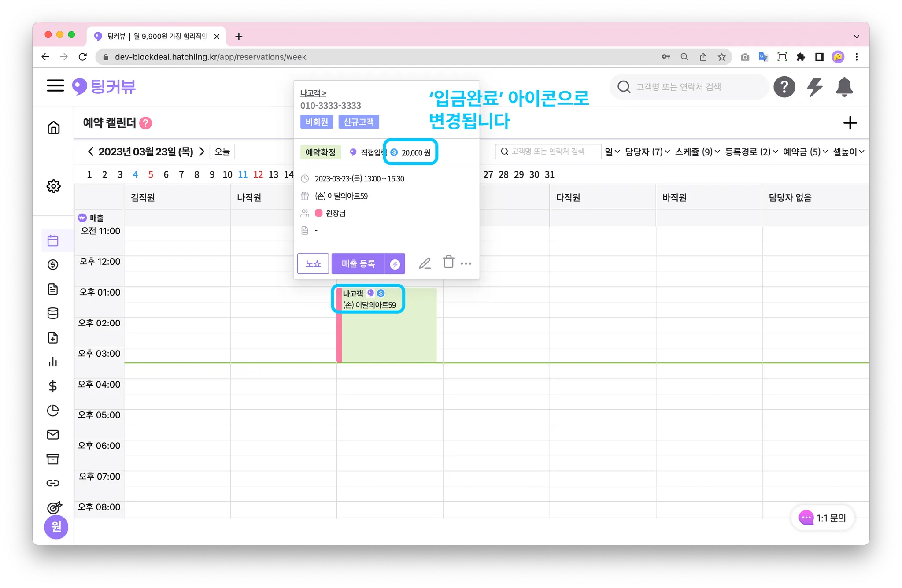Open the calendar icon in the sidebar
The height and width of the screenshot is (588, 902).
click(x=53, y=240)
